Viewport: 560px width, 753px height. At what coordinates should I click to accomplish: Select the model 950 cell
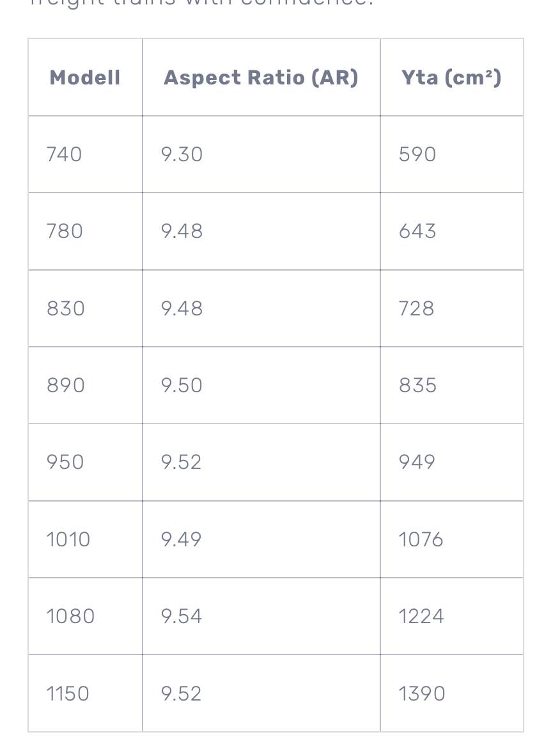pyautogui.click(x=65, y=462)
